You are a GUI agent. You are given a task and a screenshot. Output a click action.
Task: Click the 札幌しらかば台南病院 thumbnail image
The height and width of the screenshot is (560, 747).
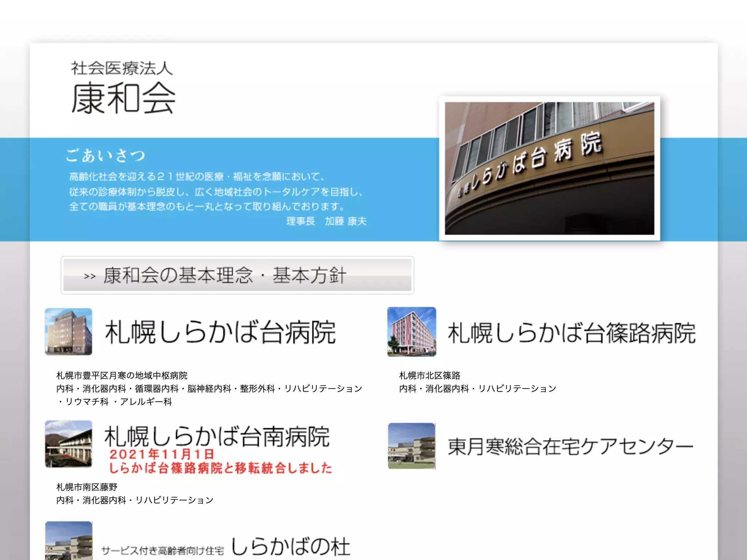point(69,444)
